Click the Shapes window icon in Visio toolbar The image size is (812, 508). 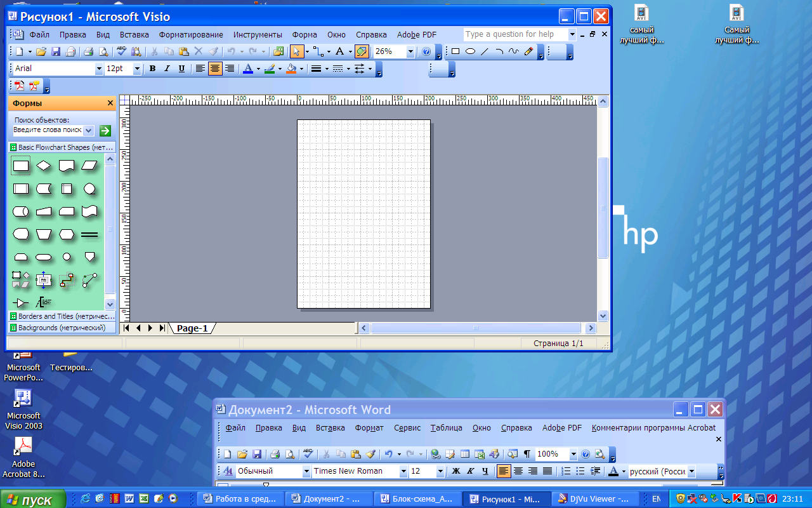click(278, 51)
